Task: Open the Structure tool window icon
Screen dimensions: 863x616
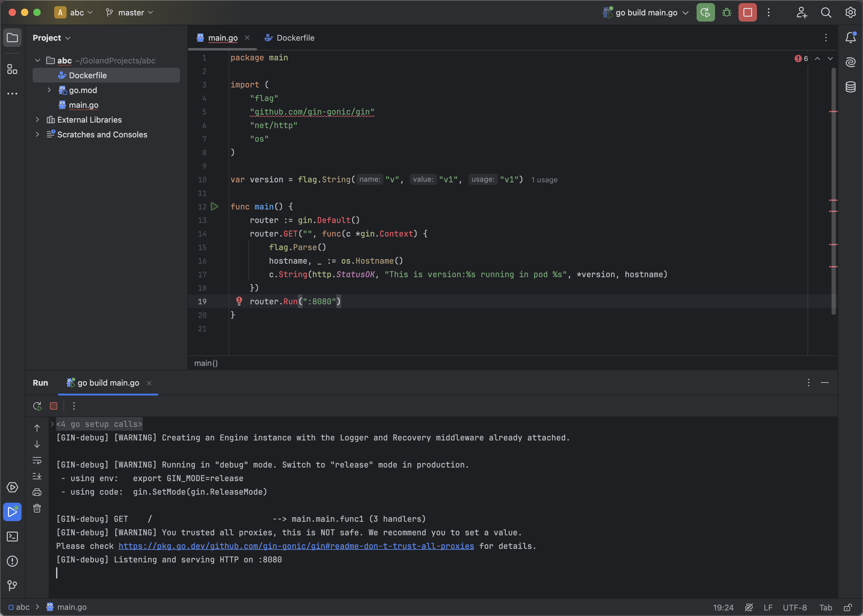Action: coord(12,69)
